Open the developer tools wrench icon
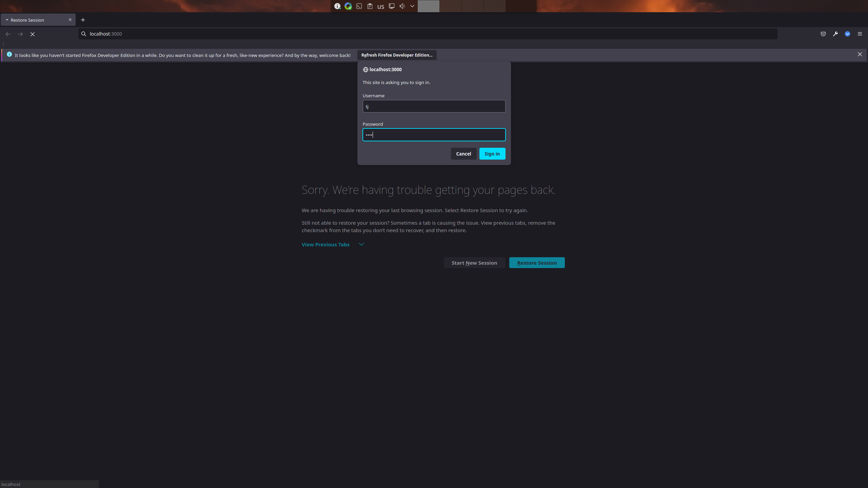This screenshot has height=488, width=868. click(835, 34)
